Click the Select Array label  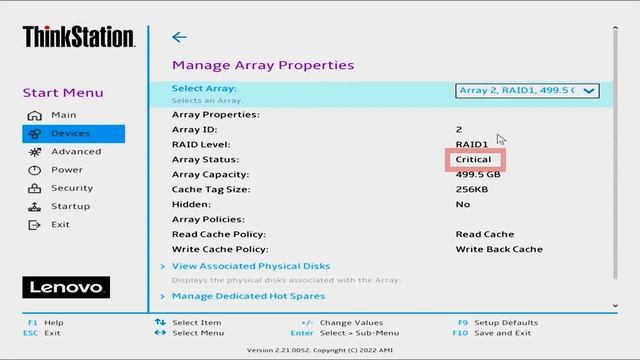pos(204,88)
